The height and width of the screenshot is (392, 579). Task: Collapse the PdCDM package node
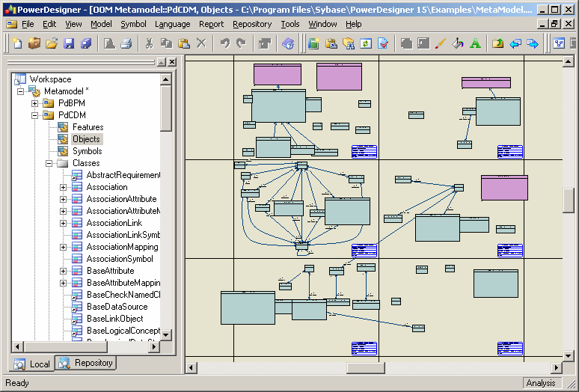34,115
